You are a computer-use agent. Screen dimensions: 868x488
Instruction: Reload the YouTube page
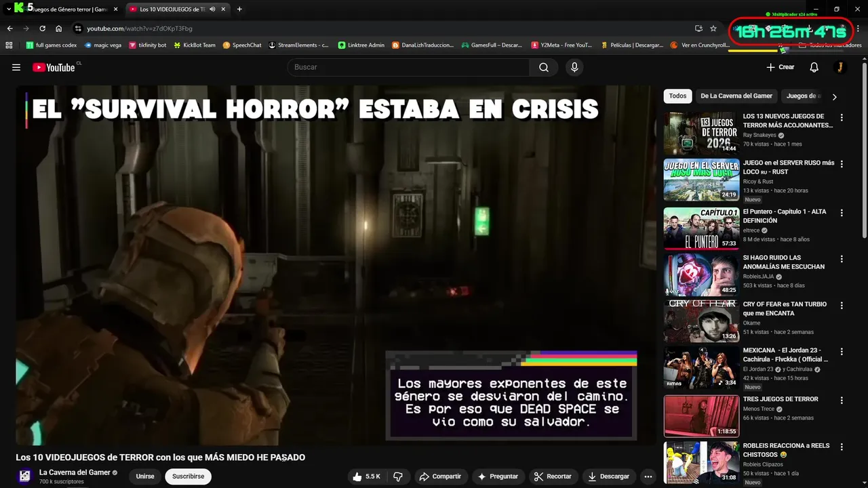coord(42,28)
